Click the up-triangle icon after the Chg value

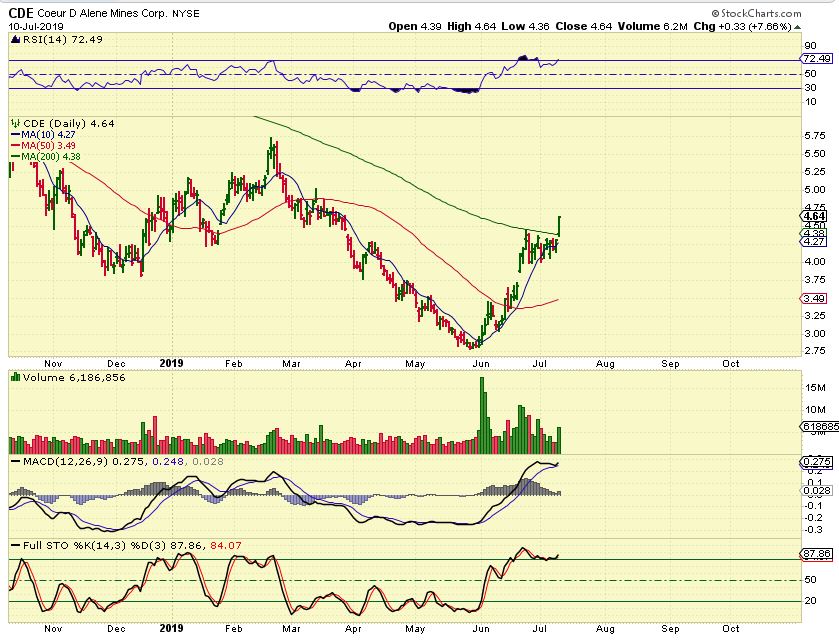(797, 27)
